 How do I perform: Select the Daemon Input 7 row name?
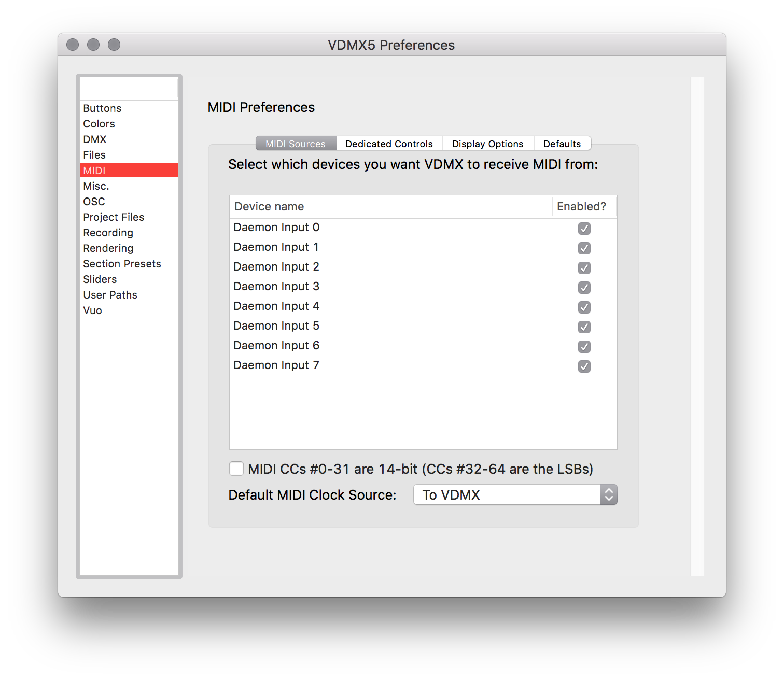(276, 365)
